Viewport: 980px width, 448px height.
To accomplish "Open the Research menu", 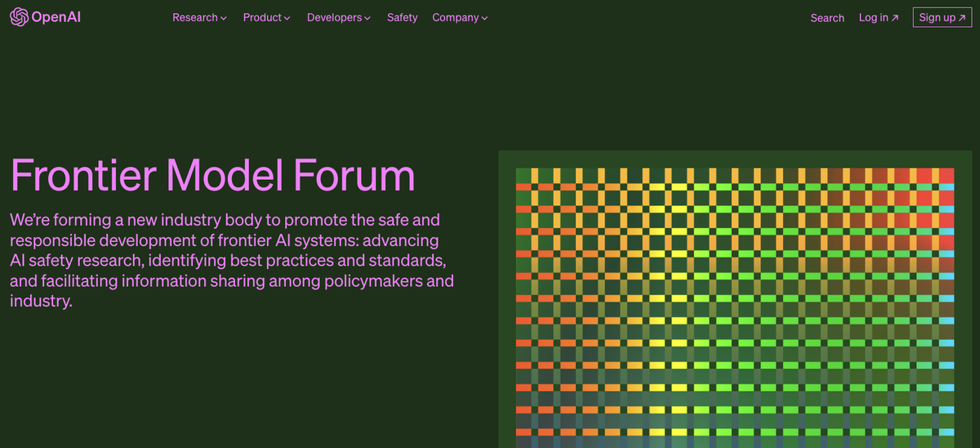I will click(199, 17).
